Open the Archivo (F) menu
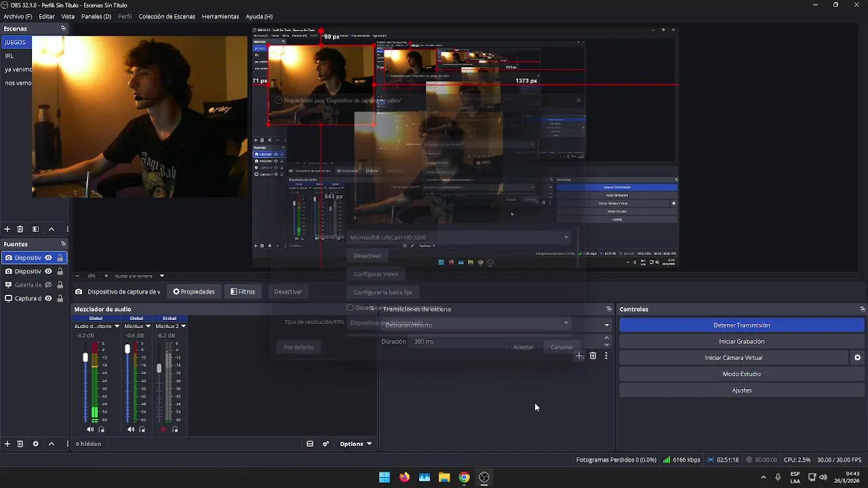This screenshot has width=868, height=488. (x=18, y=16)
